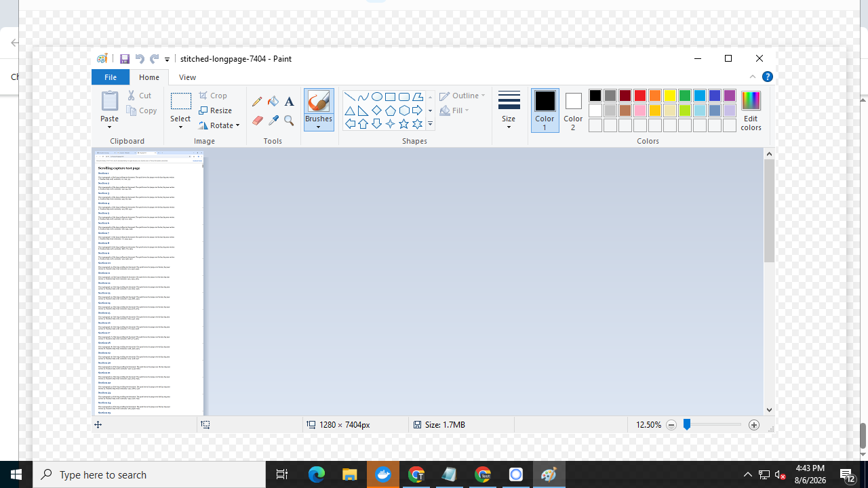The image size is (868, 488).
Task: Undo the last action in Paint
Action: coord(140,59)
